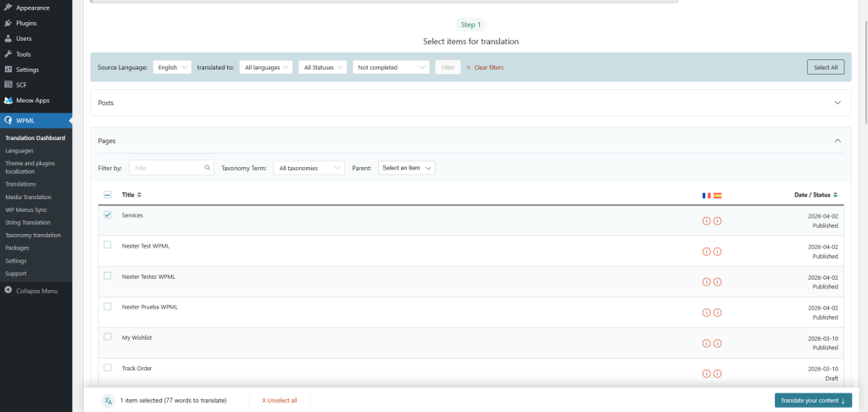Click the search magnifier in Title filter
The height and width of the screenshot is (412, 868).
coord(207,168)
